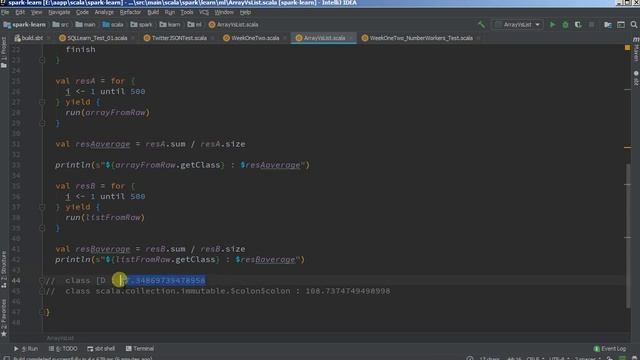Viewport: 640px width, 360px height.
Task: Open the Maven tool window on right
Action: [636, 49]
